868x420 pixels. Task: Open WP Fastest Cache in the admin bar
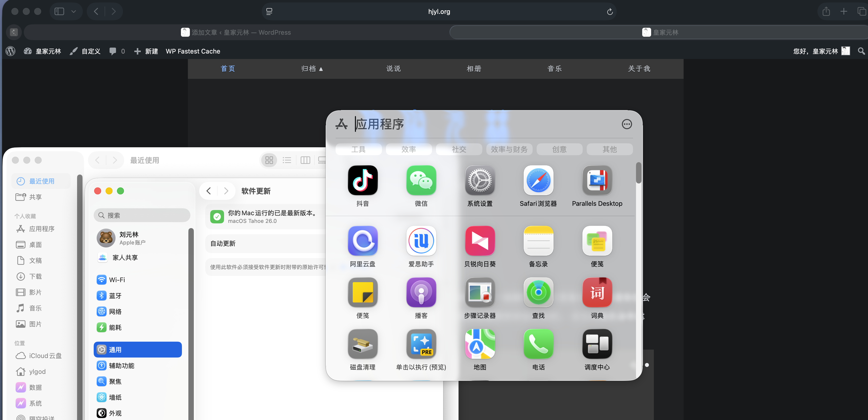pos(193,51)
